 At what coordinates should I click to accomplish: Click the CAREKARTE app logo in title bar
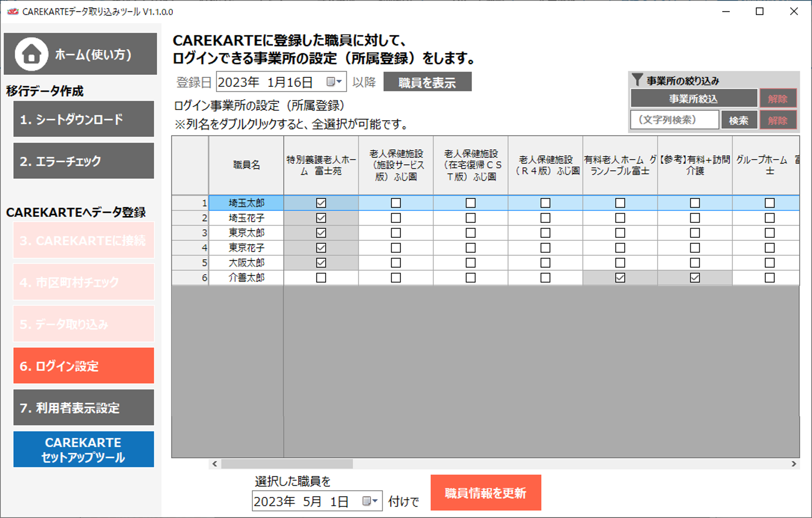[x=13, y=12]
